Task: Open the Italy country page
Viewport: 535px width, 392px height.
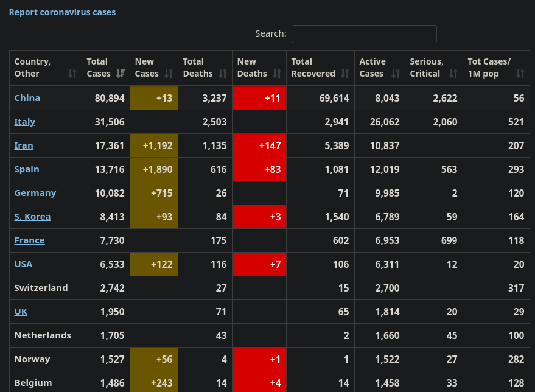Action: click(x=25, y=122)
